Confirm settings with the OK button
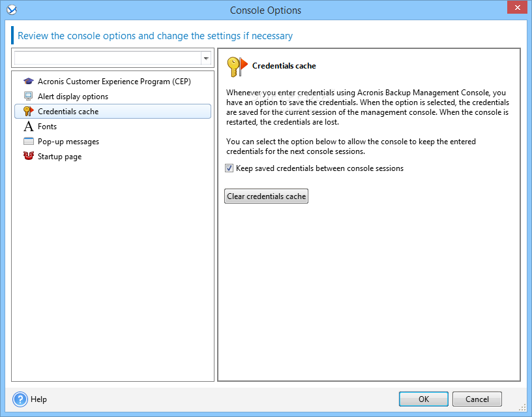The width and height of the screenshot is (532, 417). tap(423, 399)
